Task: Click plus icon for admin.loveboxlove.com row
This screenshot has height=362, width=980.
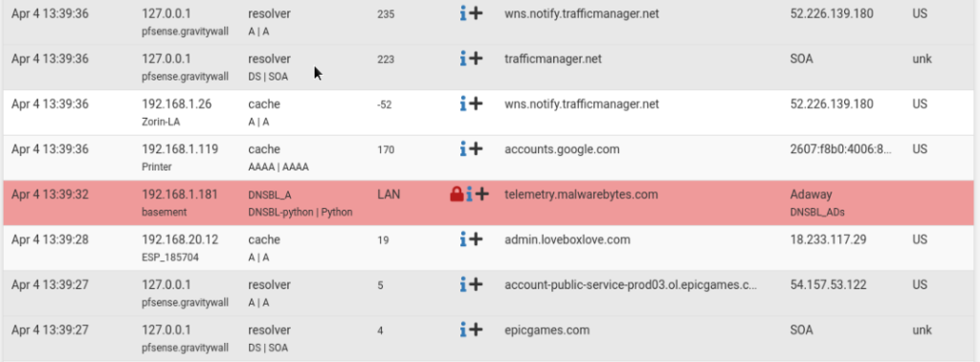Action: pyautogui.click(x=477, y=239)
